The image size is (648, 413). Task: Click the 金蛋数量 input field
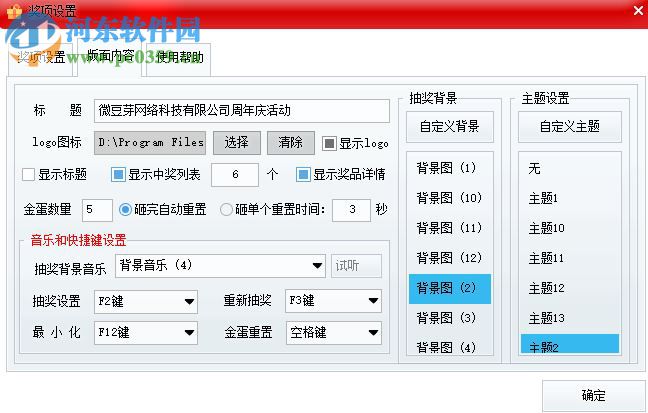coord(97,210)
